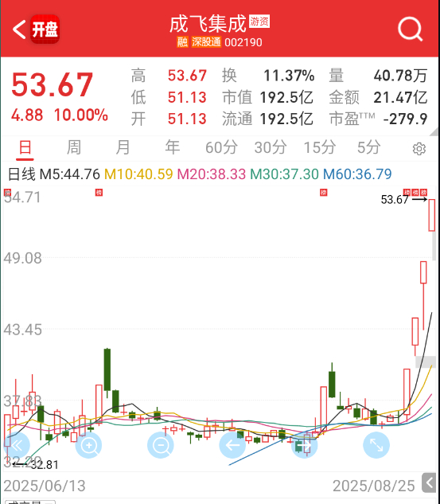Tap the price change 4.88
The width and height of the screenshot is (440, 504).
click(27, 115)
